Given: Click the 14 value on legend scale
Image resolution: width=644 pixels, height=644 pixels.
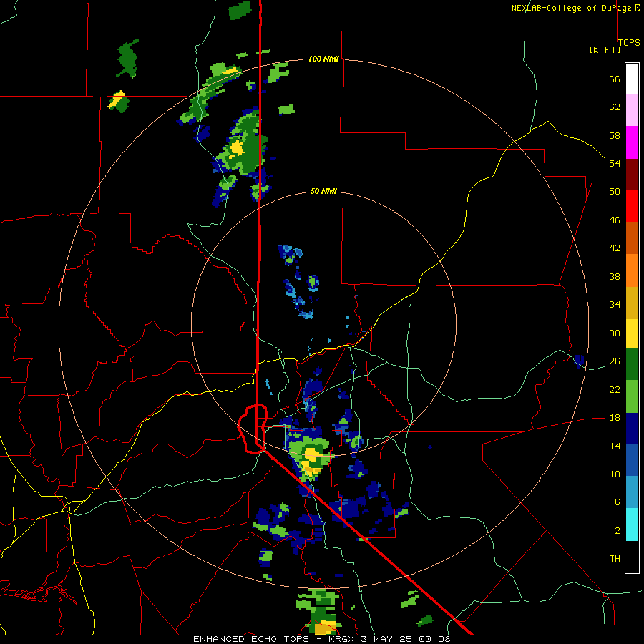Looking at the screenshot, I should (x=615, y=446).
